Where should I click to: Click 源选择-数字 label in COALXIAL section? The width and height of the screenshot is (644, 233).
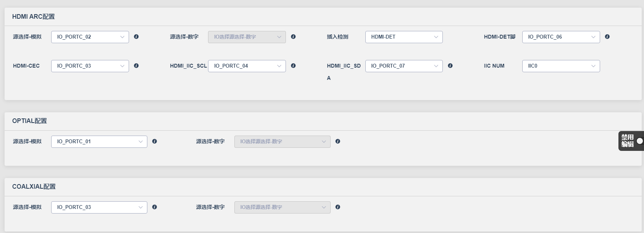210,207
